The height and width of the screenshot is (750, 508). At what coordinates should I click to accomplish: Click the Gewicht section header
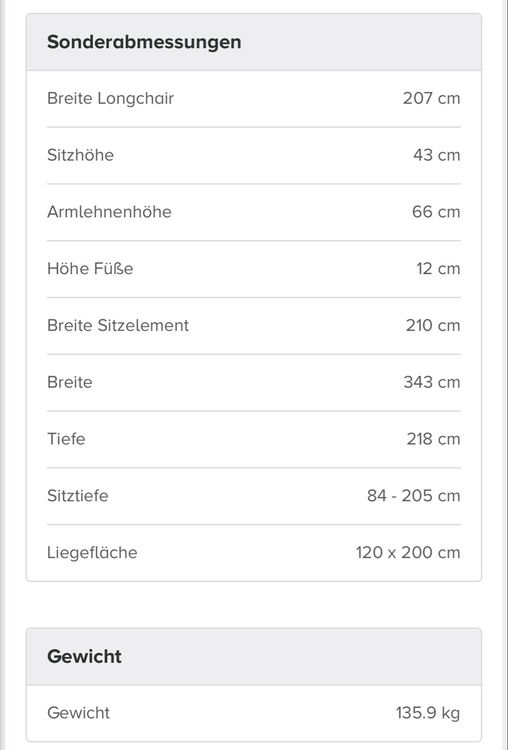[x=84, y=656]
